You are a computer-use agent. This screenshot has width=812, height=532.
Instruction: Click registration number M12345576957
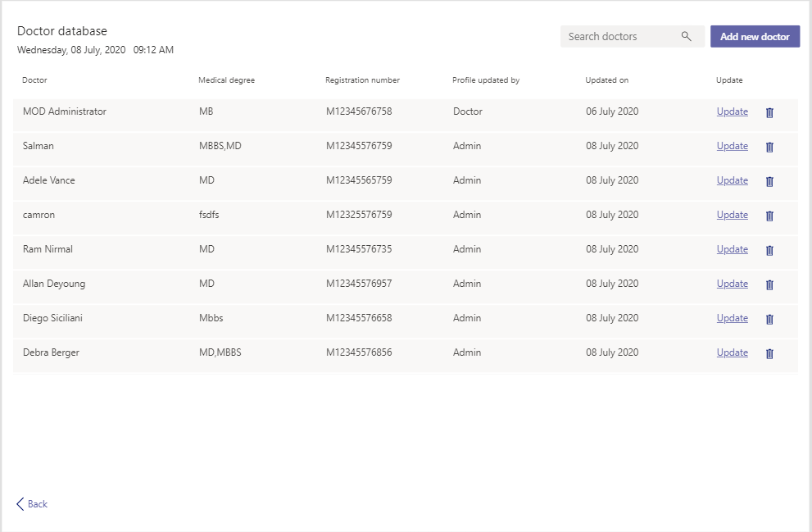click(x=359, y=284)
